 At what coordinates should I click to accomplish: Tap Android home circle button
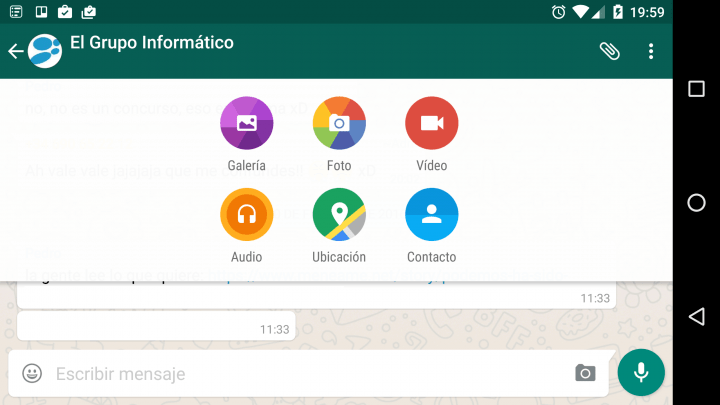[x=696, y=202]
